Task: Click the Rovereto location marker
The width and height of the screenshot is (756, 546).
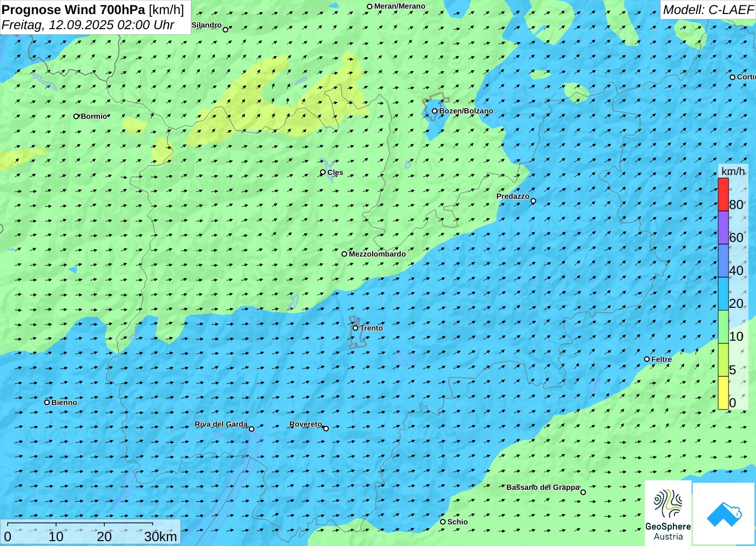Action: (326, 428)
